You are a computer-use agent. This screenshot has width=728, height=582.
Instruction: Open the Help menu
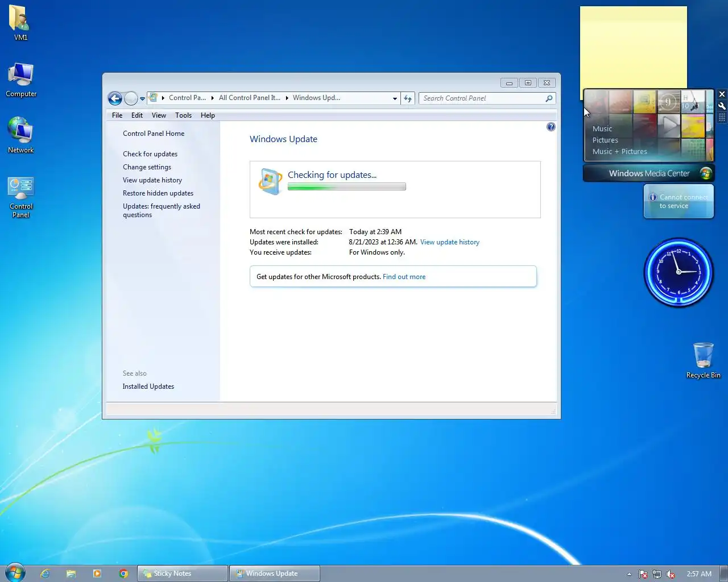click(208, 115)
